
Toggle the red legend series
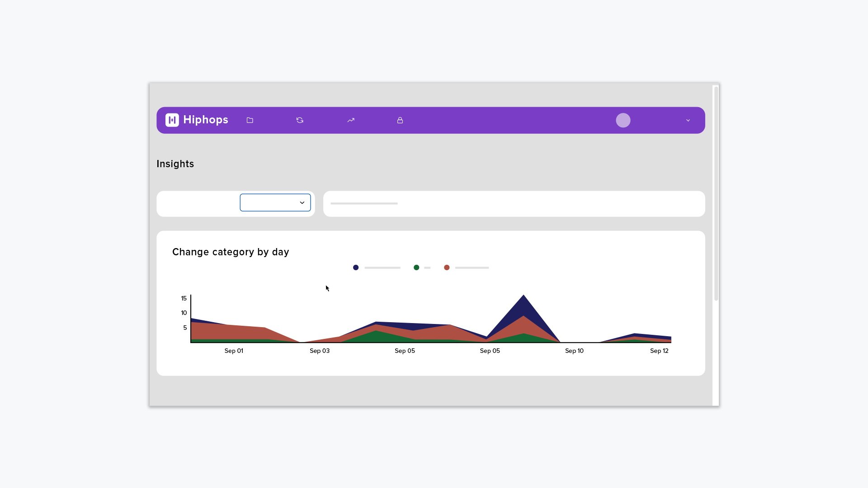click(x=447, y=268)
